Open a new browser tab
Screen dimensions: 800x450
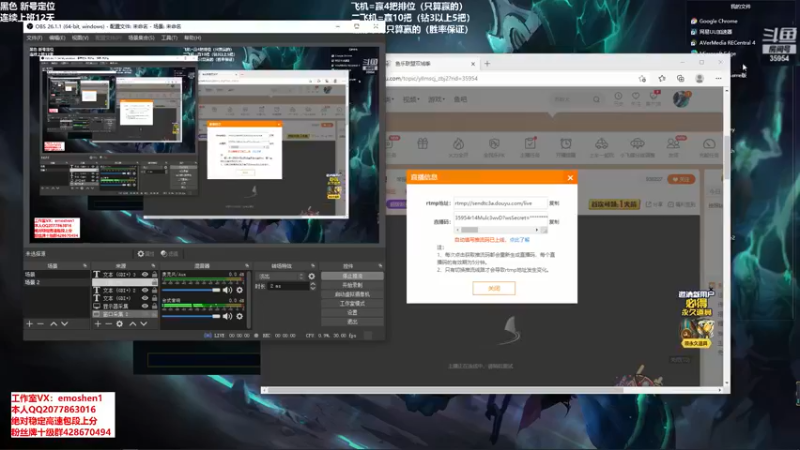pos(487,64)
